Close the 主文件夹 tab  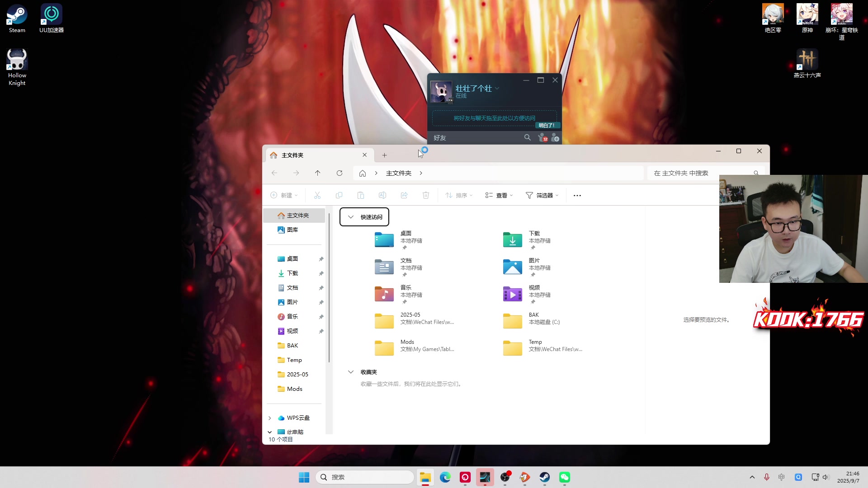tap(365, 155)
